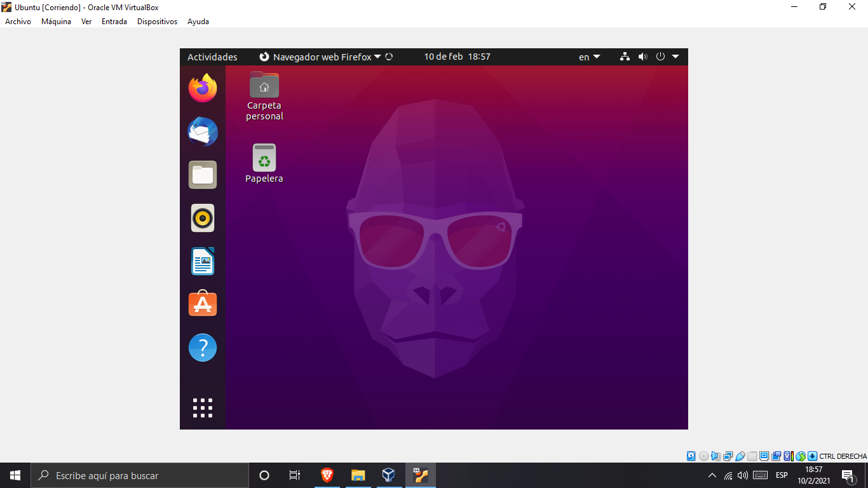Open Windows Task View button

pos(295,475)
